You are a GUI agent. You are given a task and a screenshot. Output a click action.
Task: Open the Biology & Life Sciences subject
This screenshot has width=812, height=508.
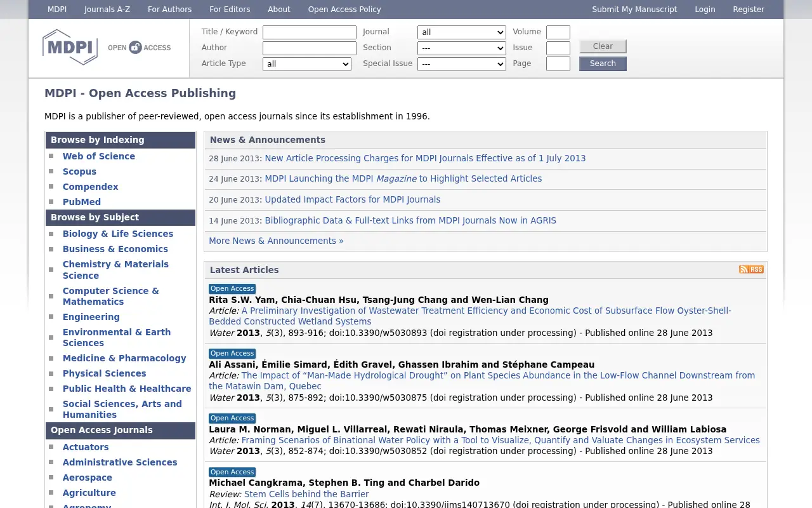click(x=117, y=234)
